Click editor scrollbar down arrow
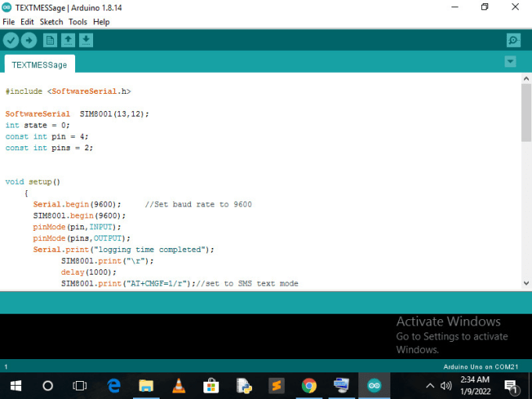The width and height of the screenshot is (532, 399). click(x=527, y=283)
